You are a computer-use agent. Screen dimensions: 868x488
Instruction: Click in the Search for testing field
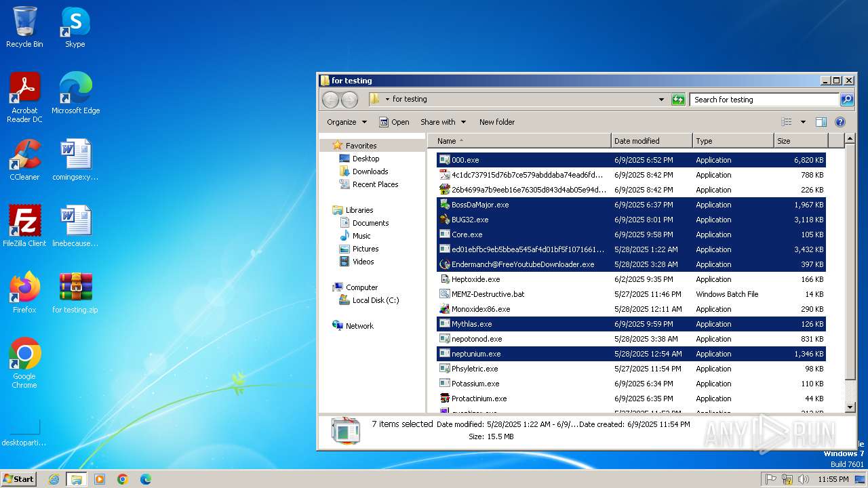[x=764, y=100]
